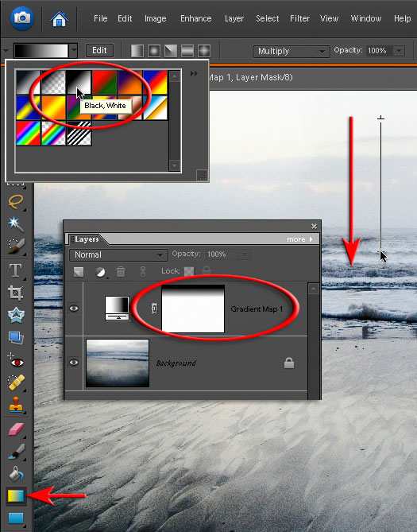The height and width of the screenshot is (532, 417).
Task: Select the Background layer thumbnail
Action: (118, 363)
